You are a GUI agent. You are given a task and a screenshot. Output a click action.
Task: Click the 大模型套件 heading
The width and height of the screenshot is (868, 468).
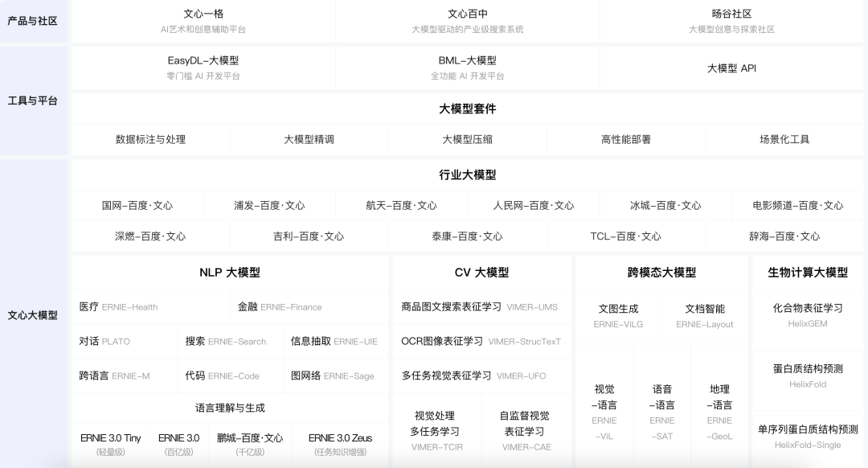[467, 109]
